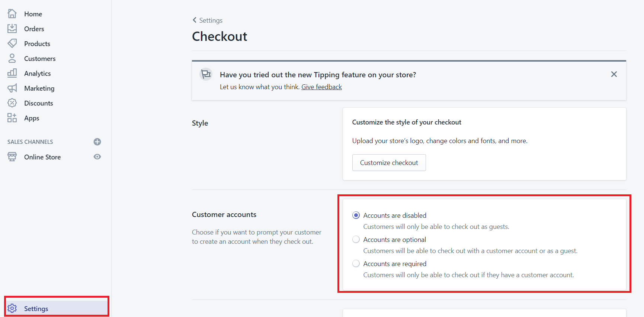The width and height of the screenshot is (644, 317).
Task: Click the Settings gear icon
Action: pyautogui.click(x=12, y=308)
